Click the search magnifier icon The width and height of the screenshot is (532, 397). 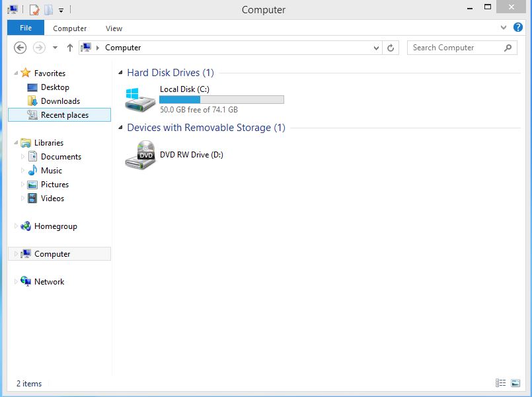tap(508, 48)
